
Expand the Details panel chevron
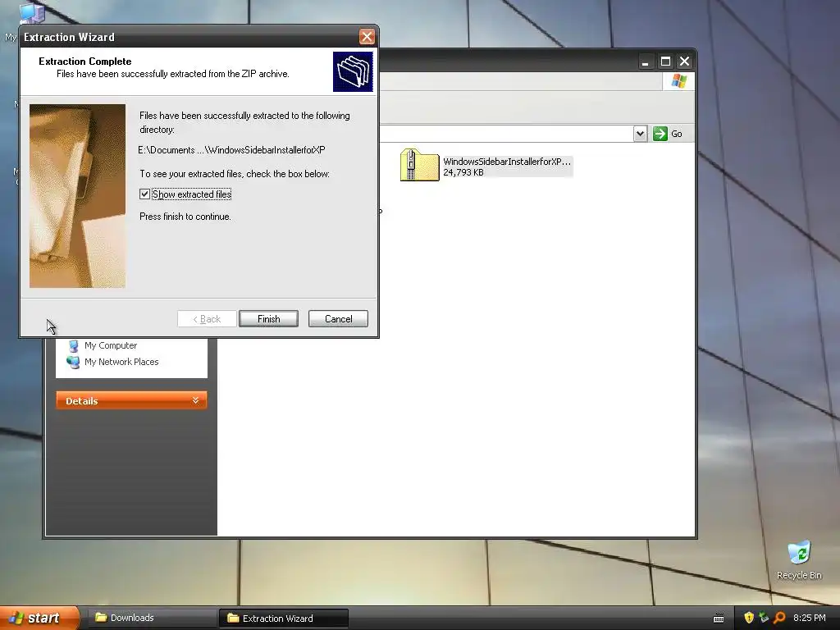[195, 400]
